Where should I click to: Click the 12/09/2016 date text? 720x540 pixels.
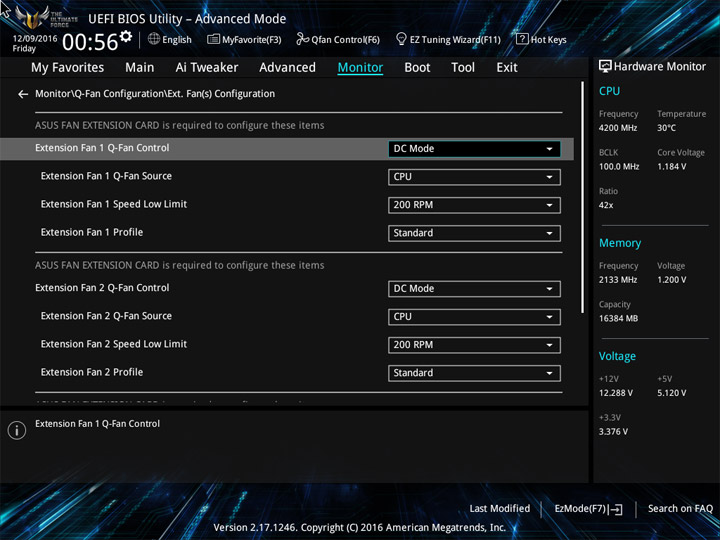tap(35, 39)
